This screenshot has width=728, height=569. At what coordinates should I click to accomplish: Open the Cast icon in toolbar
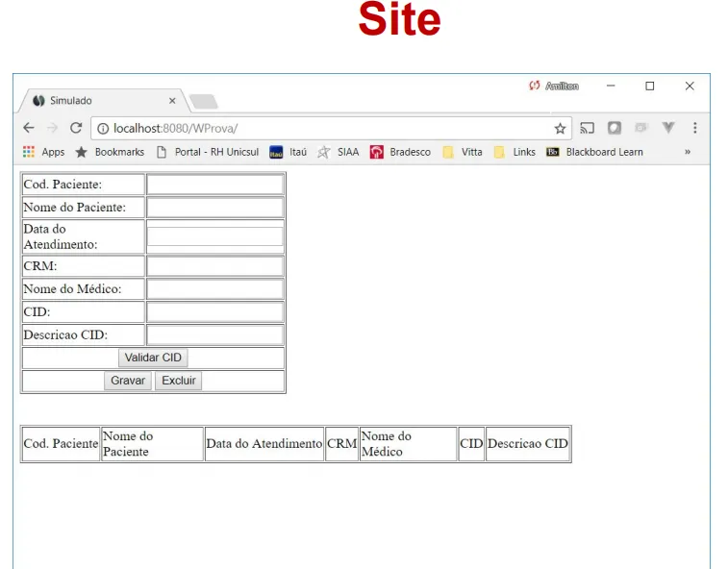[x=588, y=128]
